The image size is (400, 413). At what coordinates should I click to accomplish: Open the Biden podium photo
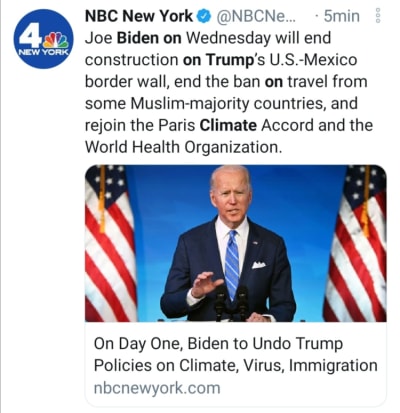coord(236,243)
